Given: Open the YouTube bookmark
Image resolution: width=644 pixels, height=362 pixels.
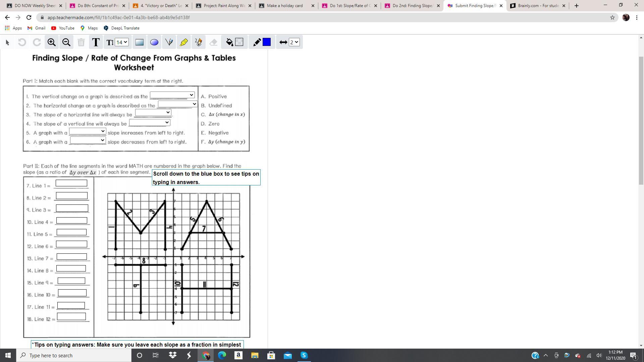Looking at the screenshot, I should pos(63,28).
